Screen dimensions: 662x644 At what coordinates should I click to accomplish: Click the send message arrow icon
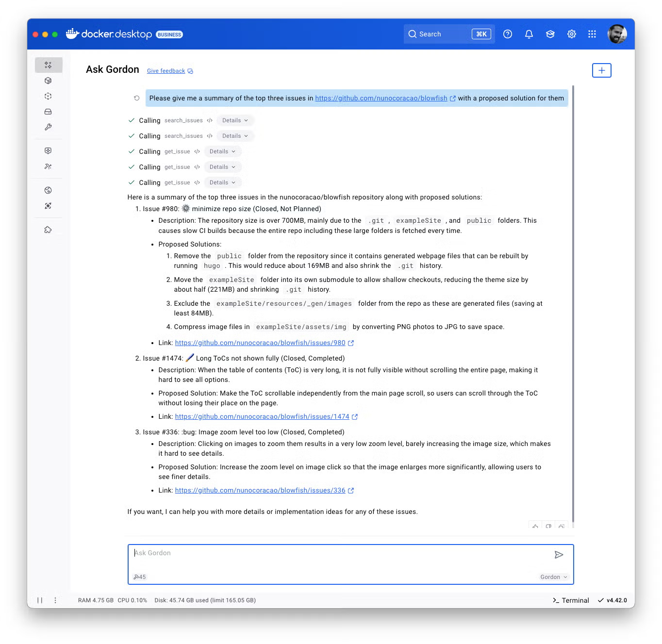[559, 555]
